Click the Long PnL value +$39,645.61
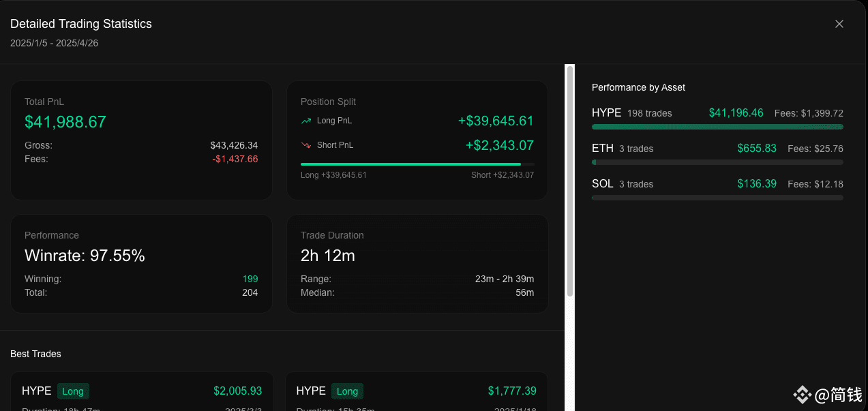 tap(496, 121)
